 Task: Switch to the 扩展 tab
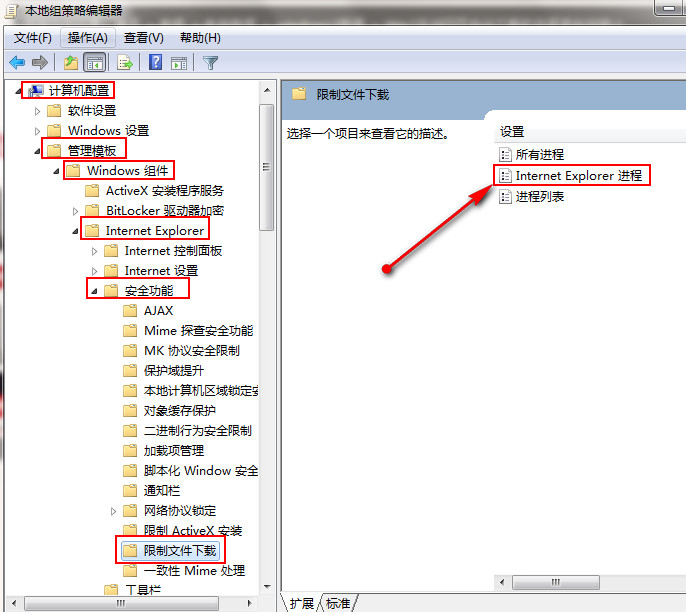click(x=302, y=604)
